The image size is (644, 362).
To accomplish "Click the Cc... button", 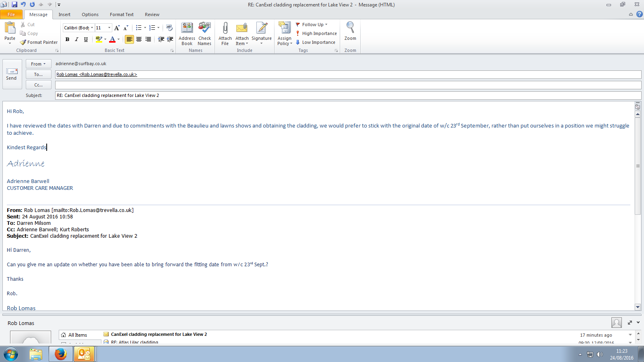I will point(38,85).
